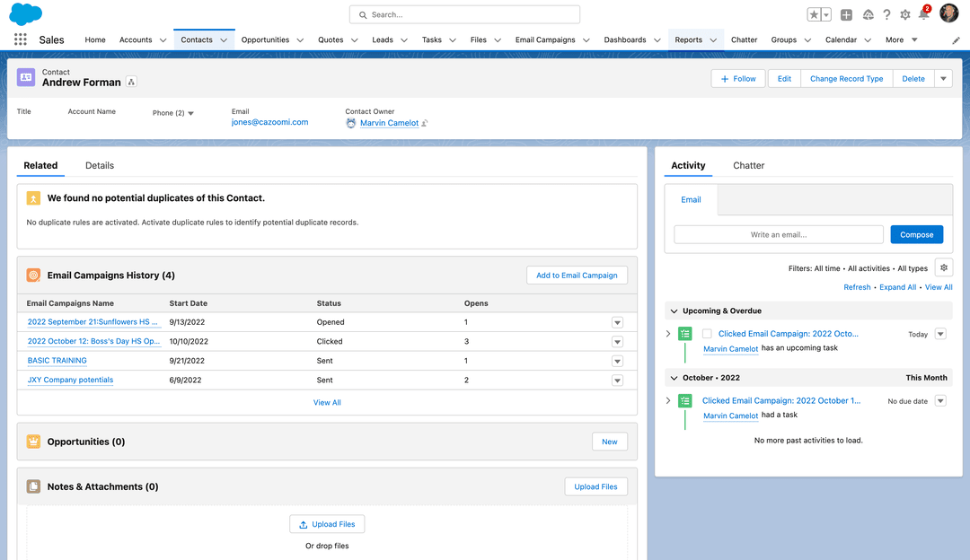Open the Salesforce App Launcher waffle icon
Image resolution: width=970 pixels, height=560 pixels.
pyautogui.click(x=20, y=39)
